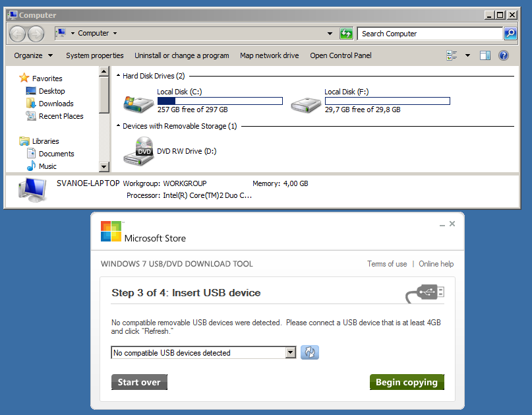The image size is (532, 415).
Task: Click the Begin copying button
Action: coord(407,382)
